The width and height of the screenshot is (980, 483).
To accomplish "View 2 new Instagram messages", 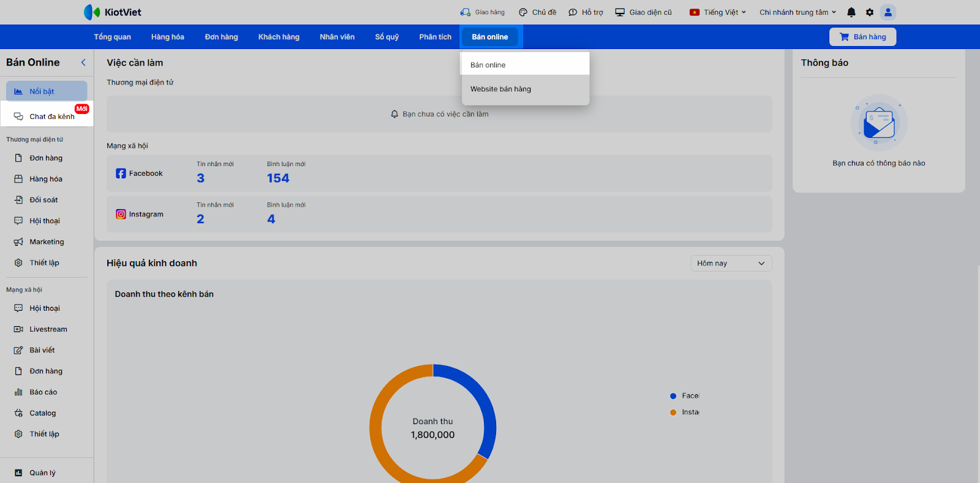I will tap(200, 219).
